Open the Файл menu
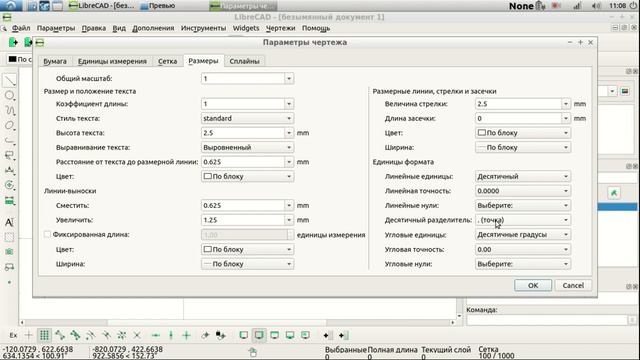640x360 pixels. click(x=21, y=28)
